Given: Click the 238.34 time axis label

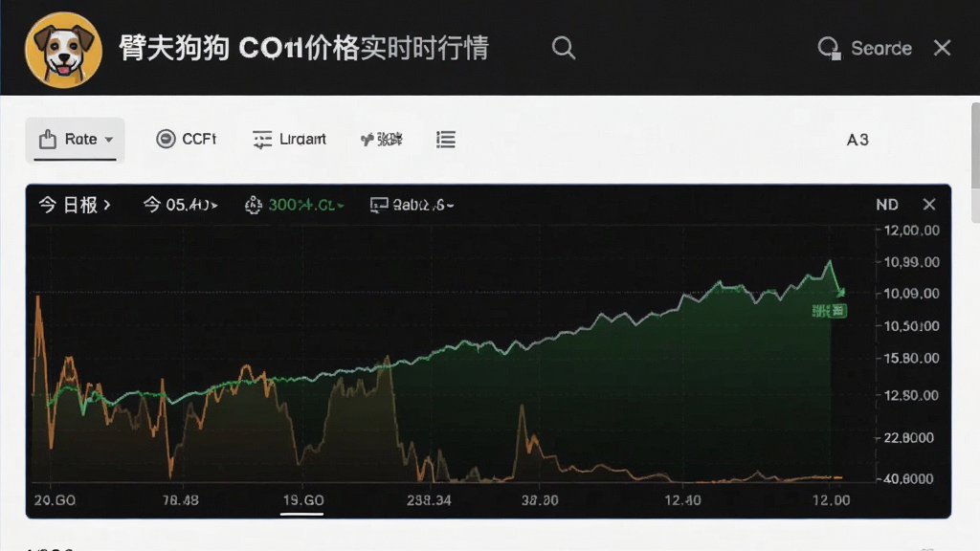Looking at the screenshot, I should pyautogui.click(x=429, y=500).
